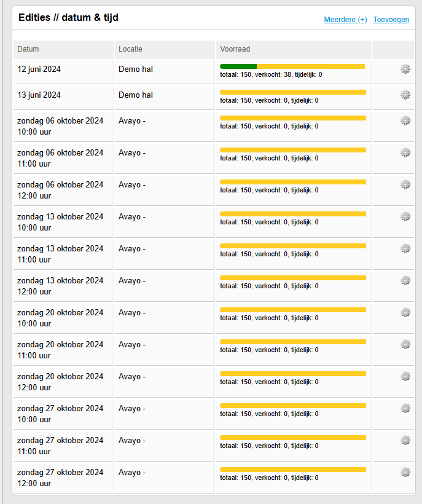Click Avayo location for 06 oktober 10:00
The image size is (422, 504).
pos(132,121)
